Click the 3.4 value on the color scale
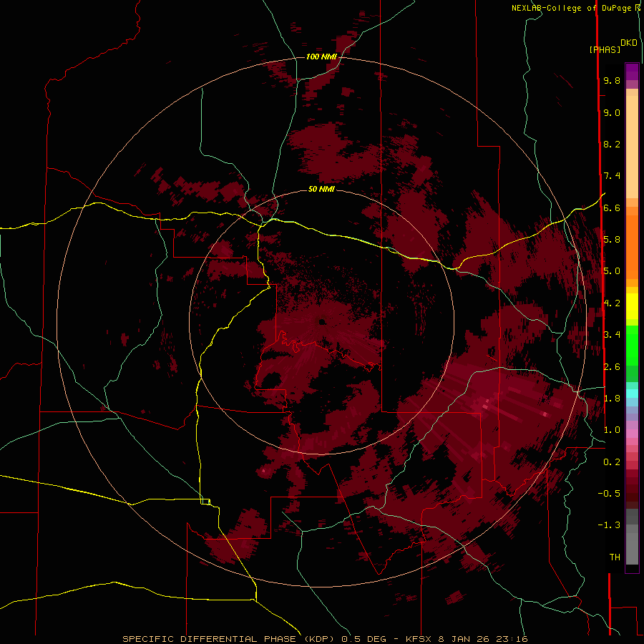 click(x=612, y=335)
